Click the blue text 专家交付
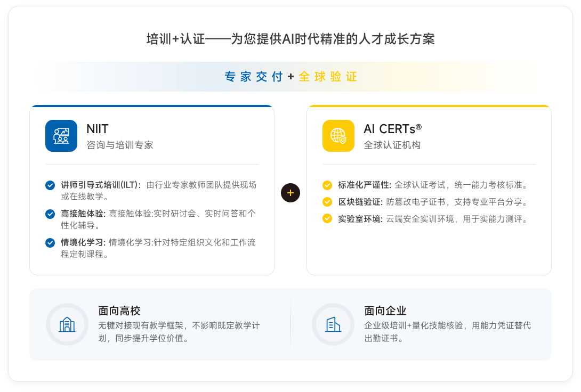The width and height of the screenshot is (581, 392). [x=254, y=77]
